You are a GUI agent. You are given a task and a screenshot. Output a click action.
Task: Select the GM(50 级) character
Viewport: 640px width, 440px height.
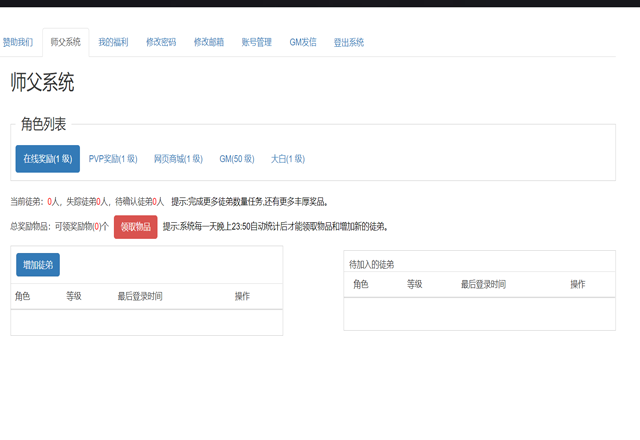tap(237, 158)
